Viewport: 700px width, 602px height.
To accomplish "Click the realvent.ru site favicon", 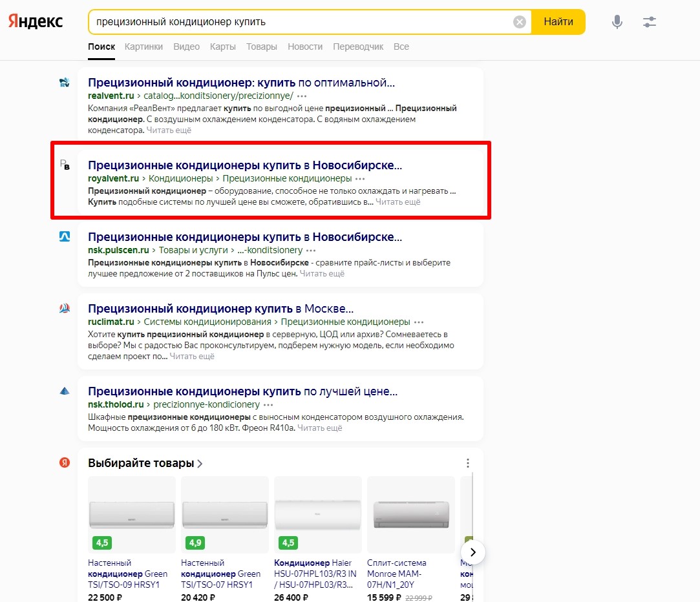I will (x=65, y=83).
